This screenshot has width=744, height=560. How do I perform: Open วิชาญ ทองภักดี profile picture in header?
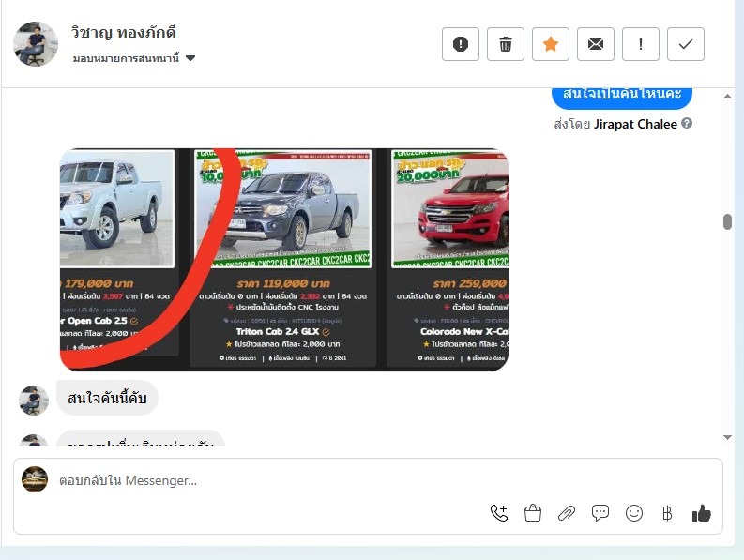pyautogui.click(x=36, y=44)
